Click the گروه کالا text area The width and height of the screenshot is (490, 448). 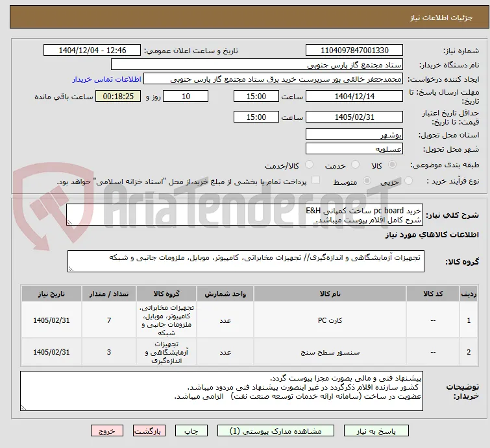pos(245,261)
